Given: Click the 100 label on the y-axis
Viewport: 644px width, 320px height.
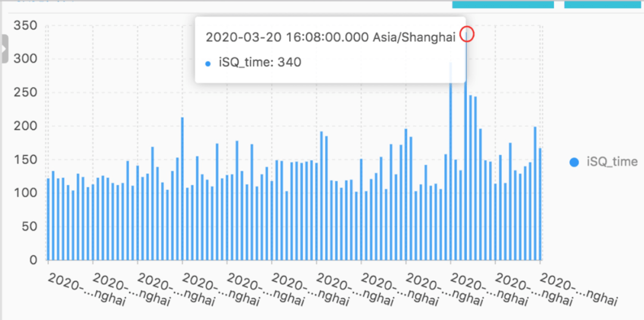Looking at the screenshot, I should [26, 194].
